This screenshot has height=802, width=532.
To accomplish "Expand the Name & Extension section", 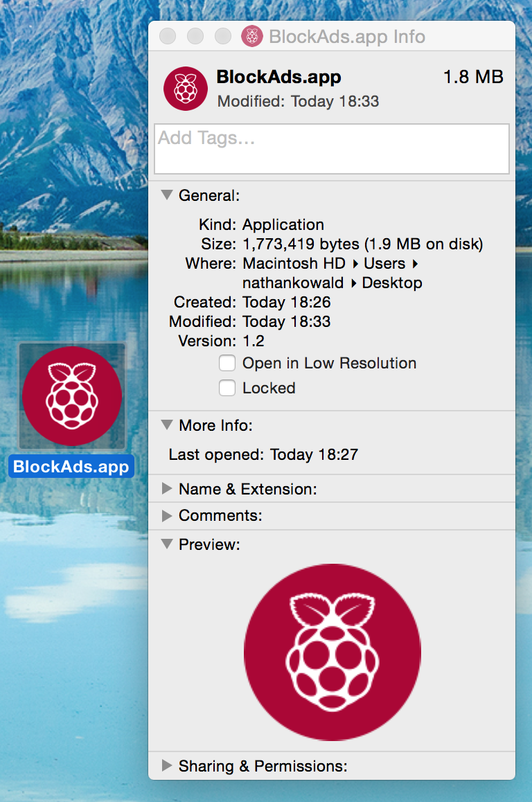I will point(167,489).
